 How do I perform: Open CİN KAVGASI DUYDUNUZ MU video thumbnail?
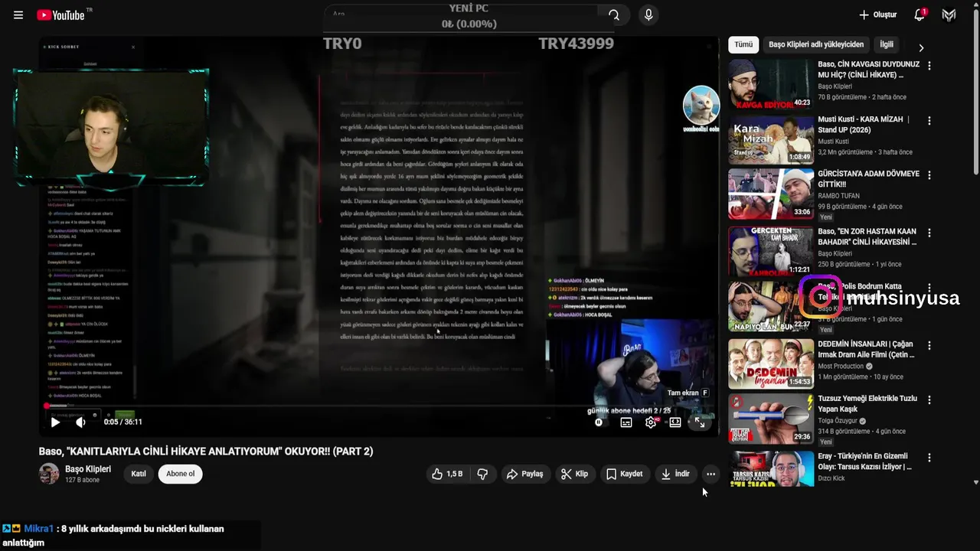pos(771,84)
